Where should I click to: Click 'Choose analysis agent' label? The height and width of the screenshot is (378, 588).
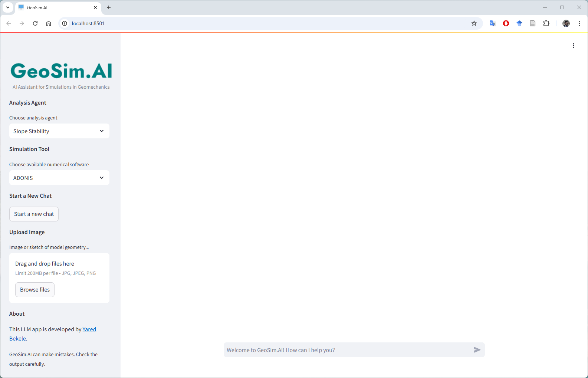[x=33, y=118]
